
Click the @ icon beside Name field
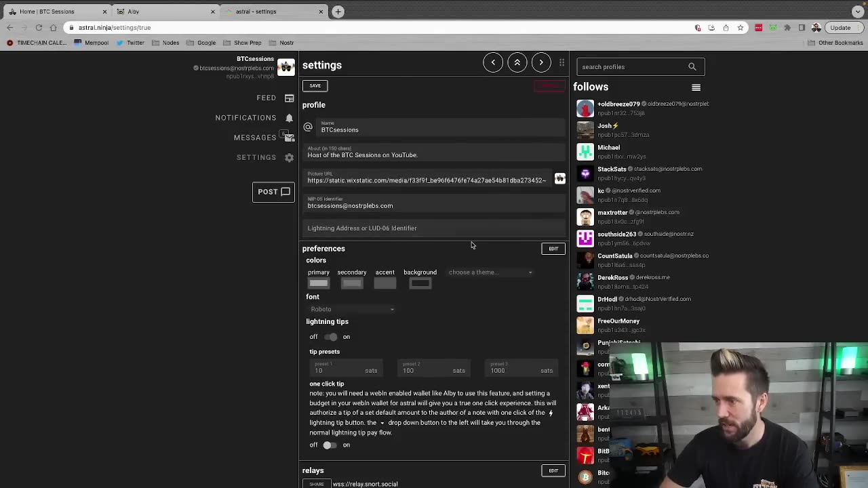[x=308, y=127]
